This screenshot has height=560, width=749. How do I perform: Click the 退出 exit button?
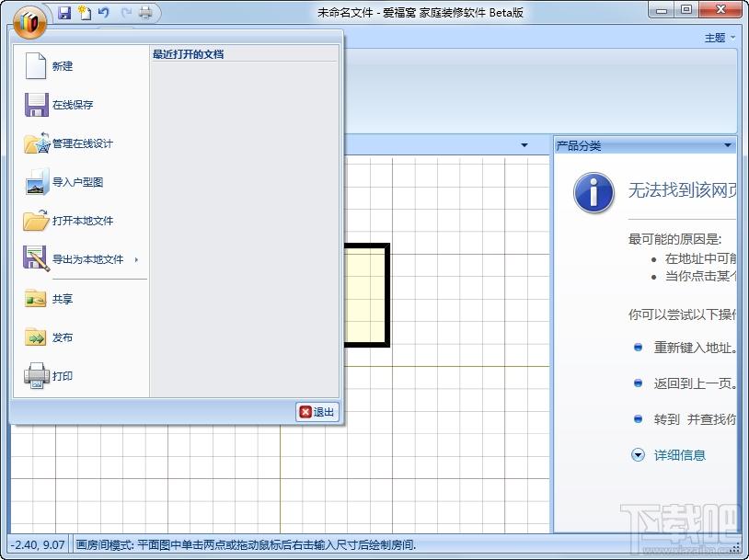point(317,412)
